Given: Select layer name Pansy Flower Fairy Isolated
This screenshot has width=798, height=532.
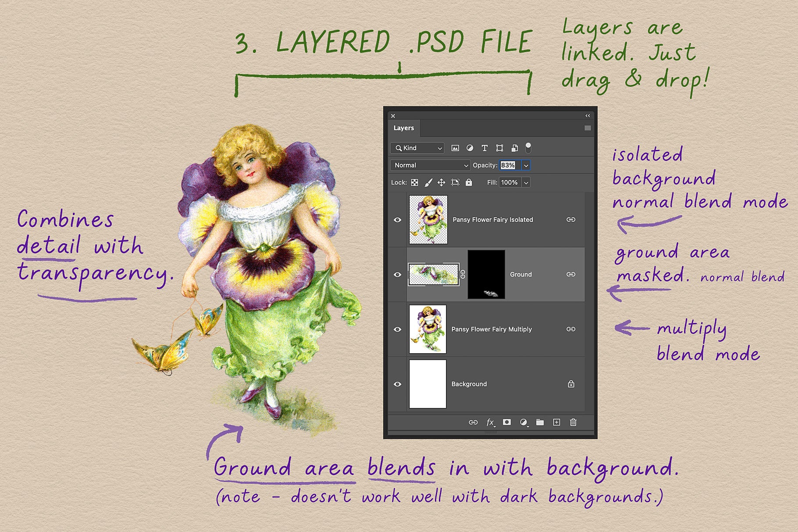Looking at the screenshot, I should [x=493, y=220].
